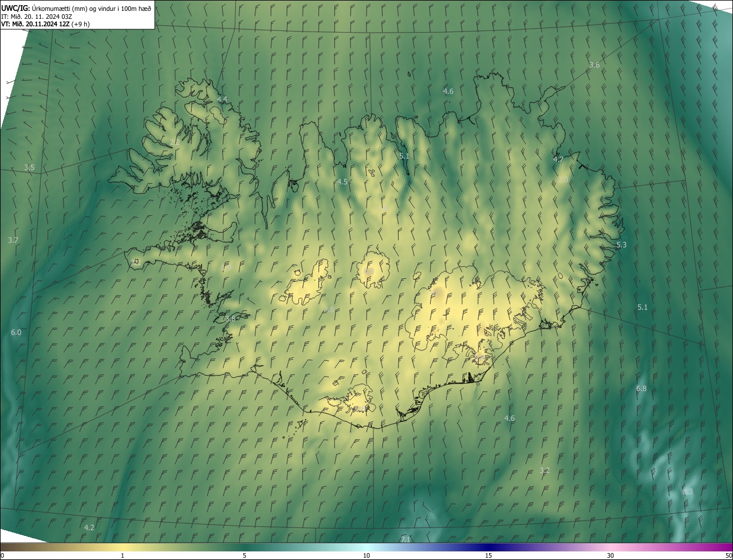Click the 'UWC/IG: Úrkomumætti (mm)' map title
Viewport: 733px width, 560px height.
76,8
